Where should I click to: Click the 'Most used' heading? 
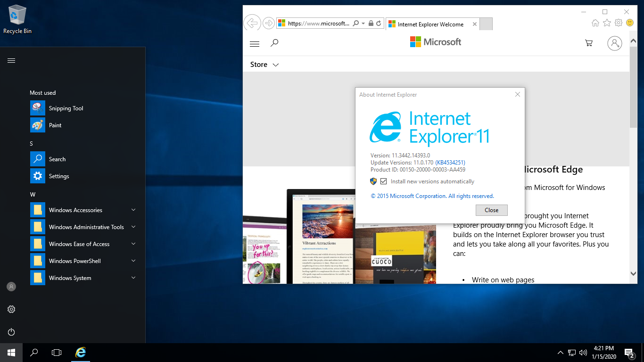click(43, 93)
